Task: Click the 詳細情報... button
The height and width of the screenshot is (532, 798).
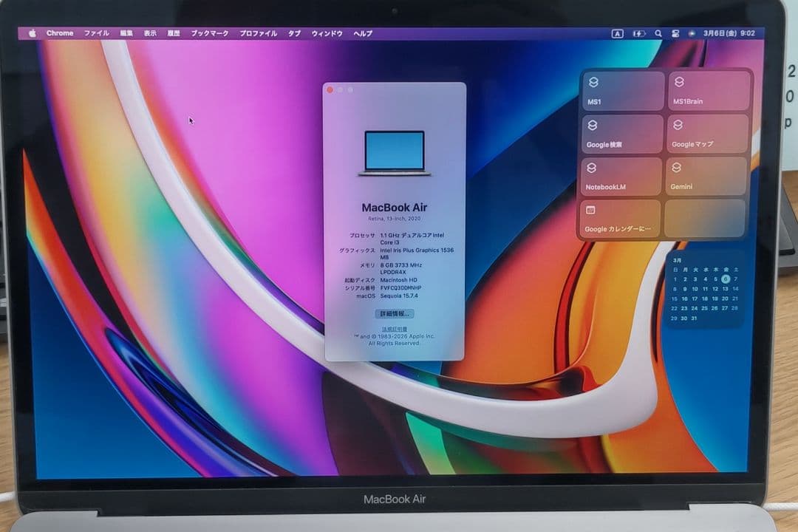Action: tap(395, 314)
